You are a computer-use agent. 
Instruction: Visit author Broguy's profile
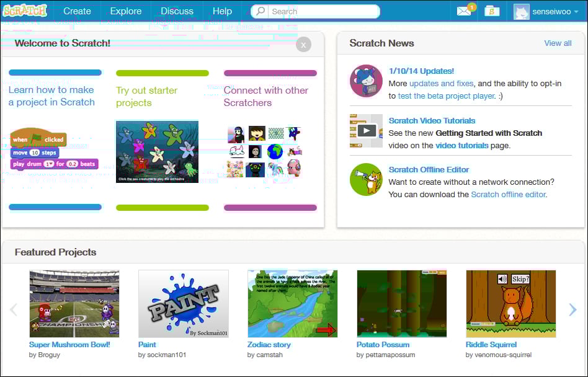tap(48, 355)
